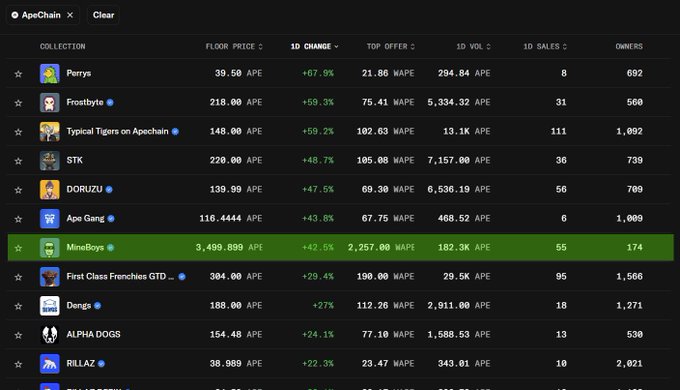The width and height of the screenshot is (680, 390).
Task: Open the Dengs collection name
Action: 78,306
